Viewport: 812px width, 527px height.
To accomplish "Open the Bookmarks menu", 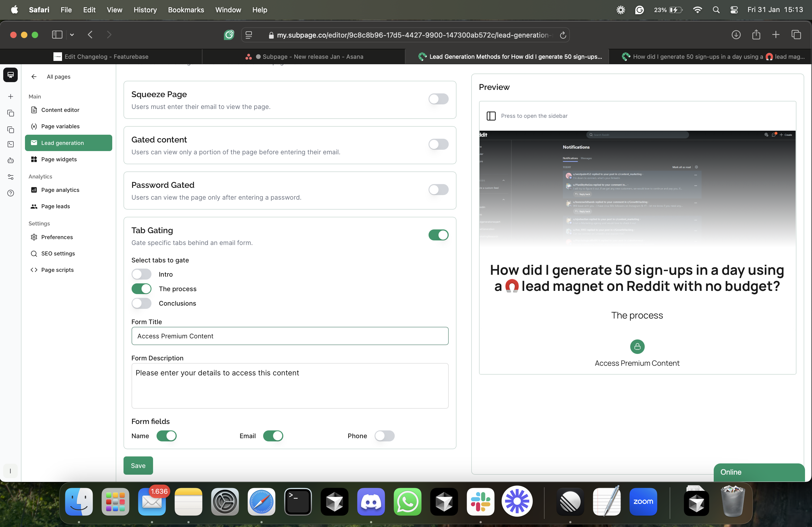I will [x=186, y=10].
